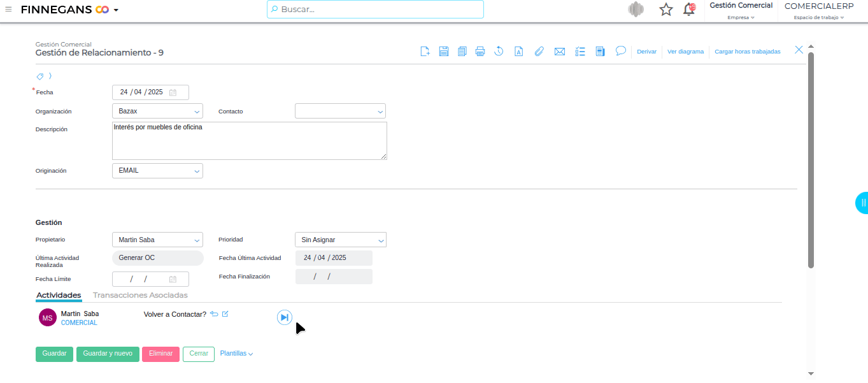Open the Prioridad dropdown showing Sin Asignar
Screen dimensions: 868x383
point(341,240)
